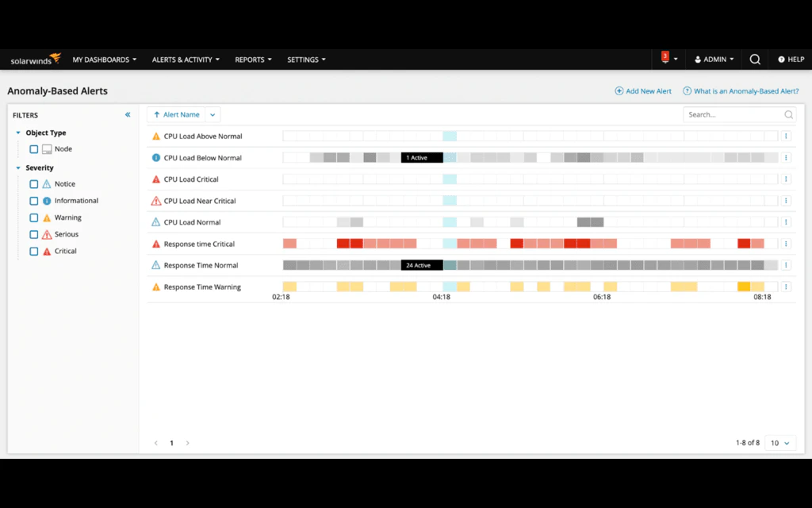Viewport: 812px width, 508px height.
Task: Enable the Warning severity filter
Action: point(33,217)
